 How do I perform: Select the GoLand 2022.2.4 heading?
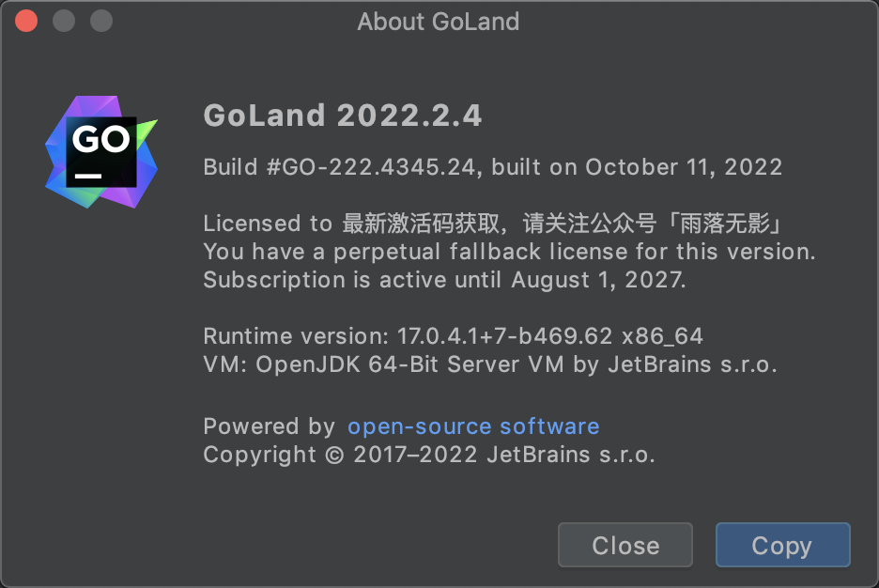point(343,116)
